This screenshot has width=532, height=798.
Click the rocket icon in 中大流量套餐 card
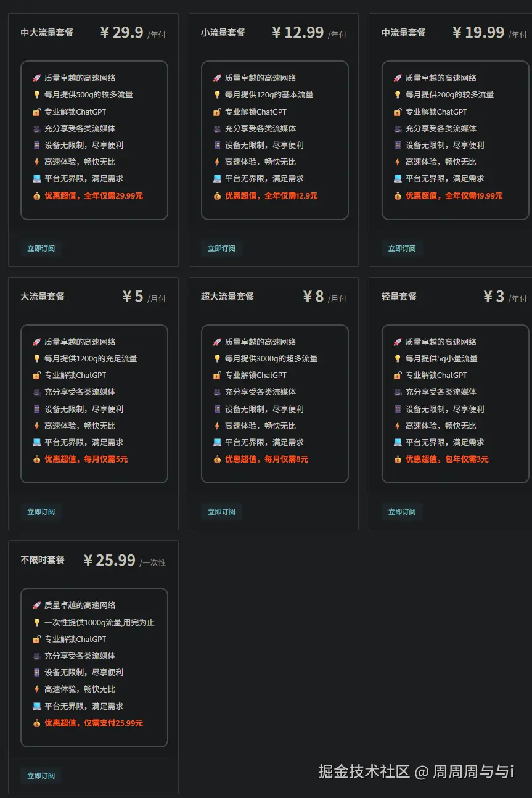click(38, 78)
